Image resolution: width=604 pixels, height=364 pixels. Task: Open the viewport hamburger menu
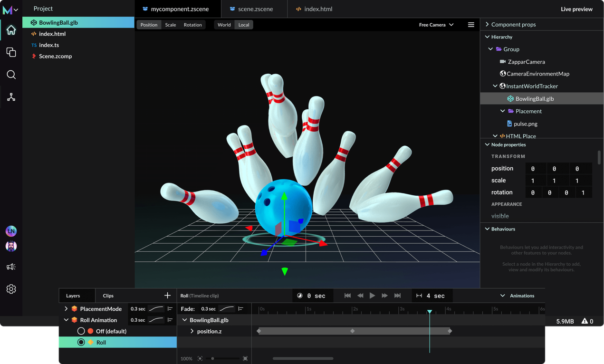(x=471, y=24)
